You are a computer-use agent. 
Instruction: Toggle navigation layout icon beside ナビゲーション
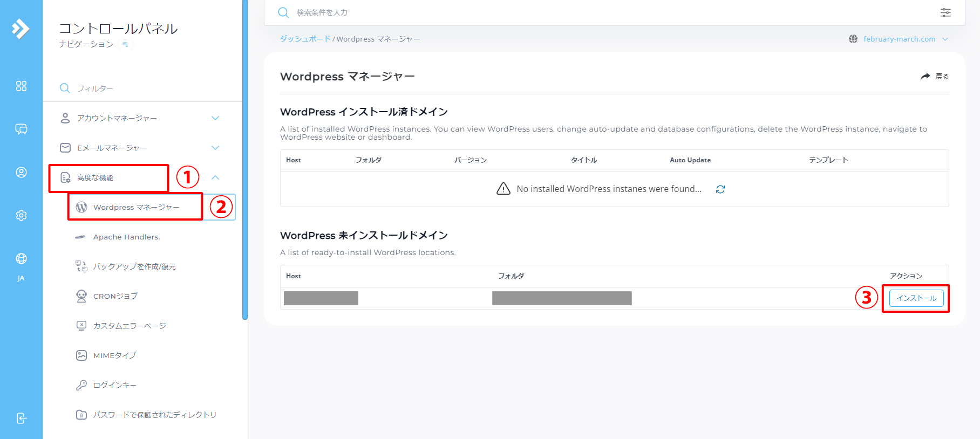[125, 44]
